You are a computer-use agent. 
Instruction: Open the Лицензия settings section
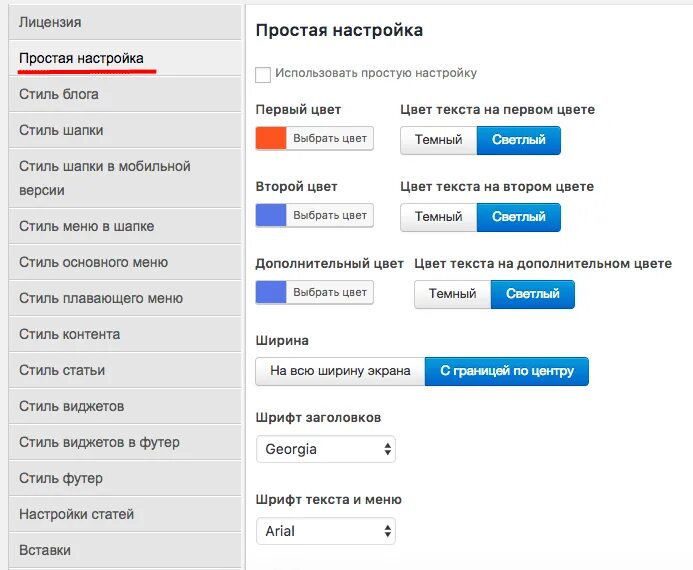125,22
